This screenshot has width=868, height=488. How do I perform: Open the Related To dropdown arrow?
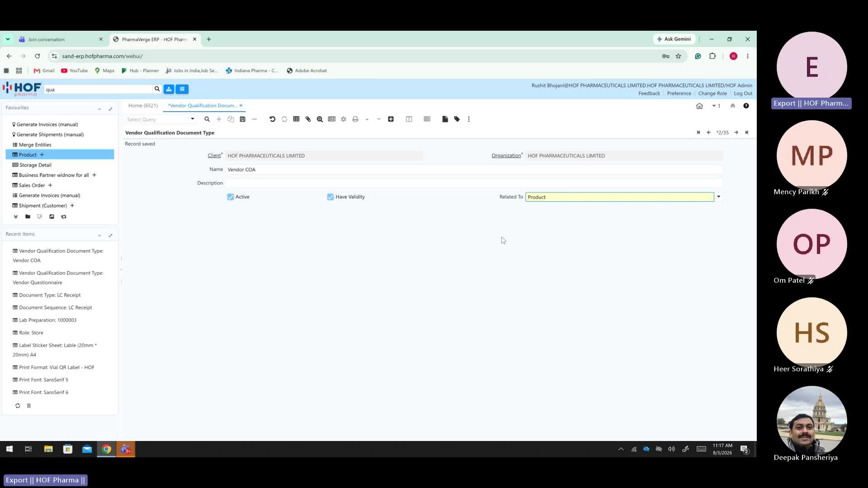(x=718, y=197)
